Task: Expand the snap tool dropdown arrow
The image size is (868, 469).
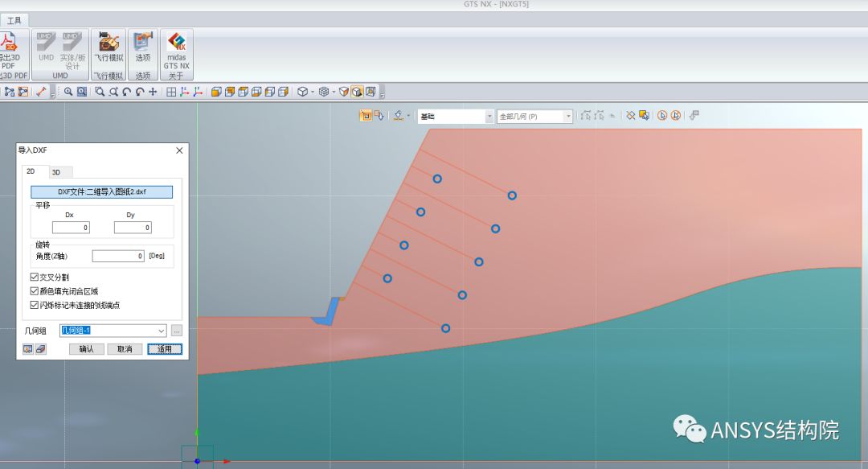Action: 408,116
